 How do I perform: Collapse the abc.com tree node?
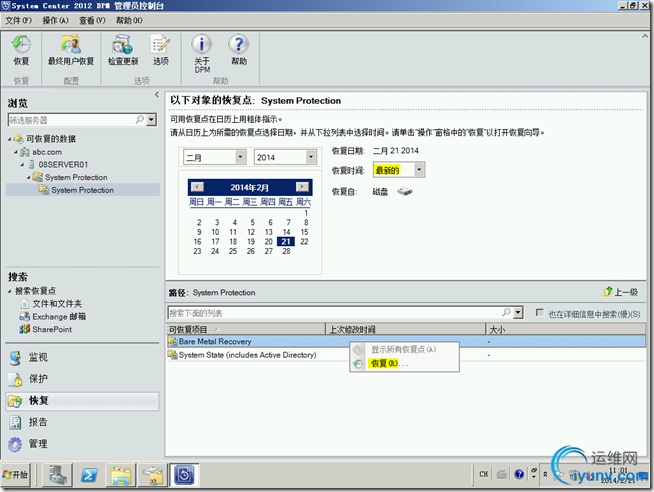pos(16,152)
